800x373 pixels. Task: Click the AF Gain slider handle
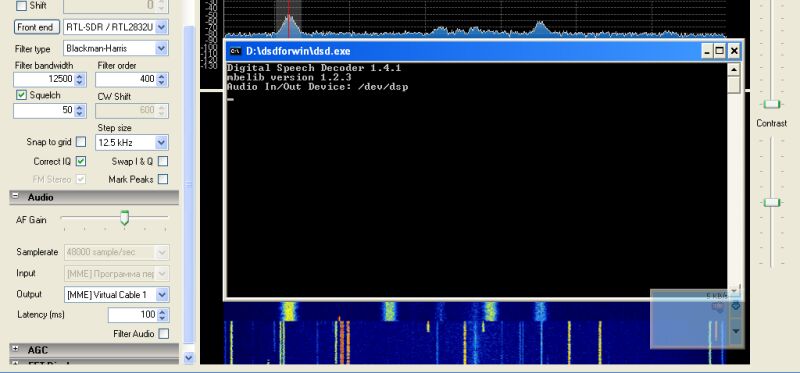coord(124,218)
